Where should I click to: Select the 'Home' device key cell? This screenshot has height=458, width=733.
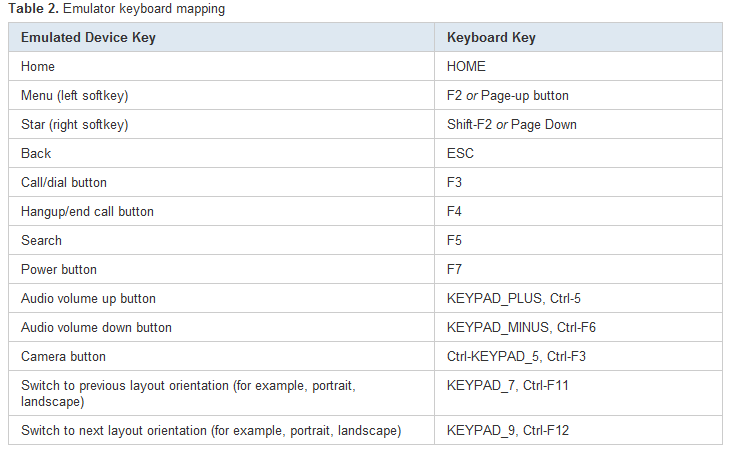click(38, 67)
